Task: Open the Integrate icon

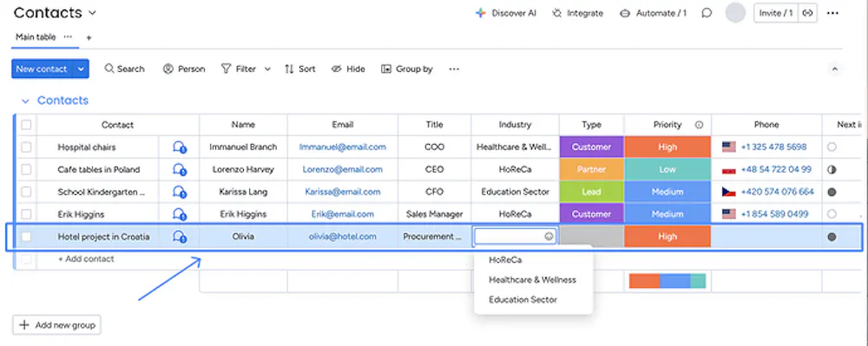Action: (x=557, y=13)
